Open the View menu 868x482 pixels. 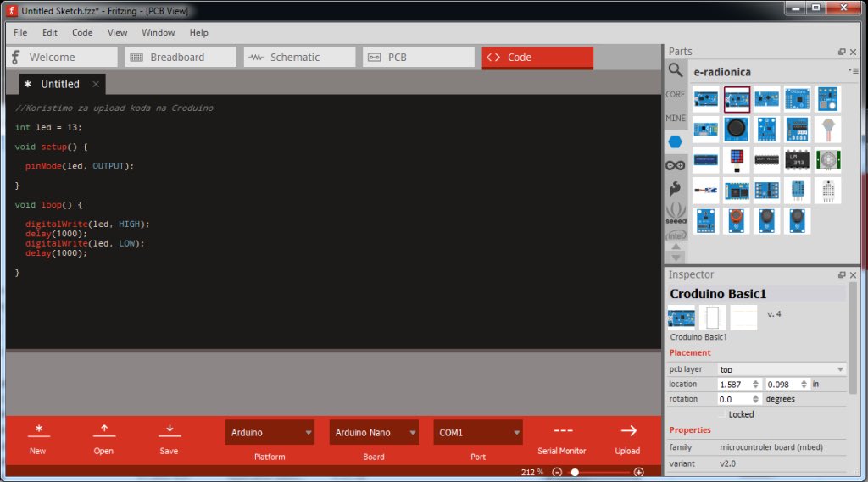pos(117,33)
